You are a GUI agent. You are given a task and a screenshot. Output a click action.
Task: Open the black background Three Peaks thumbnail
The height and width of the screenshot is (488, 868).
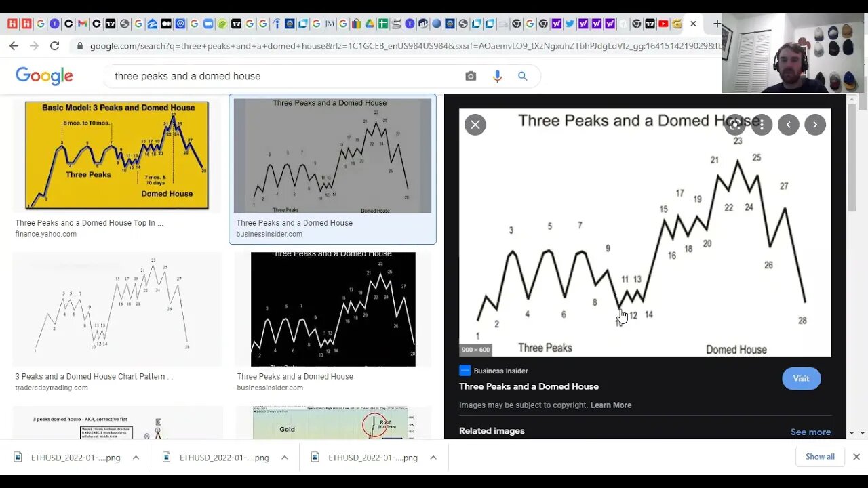332,309
